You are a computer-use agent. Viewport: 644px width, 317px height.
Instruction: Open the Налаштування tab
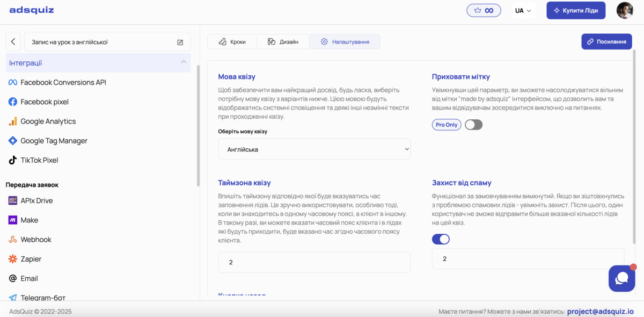tap(345, 42)
